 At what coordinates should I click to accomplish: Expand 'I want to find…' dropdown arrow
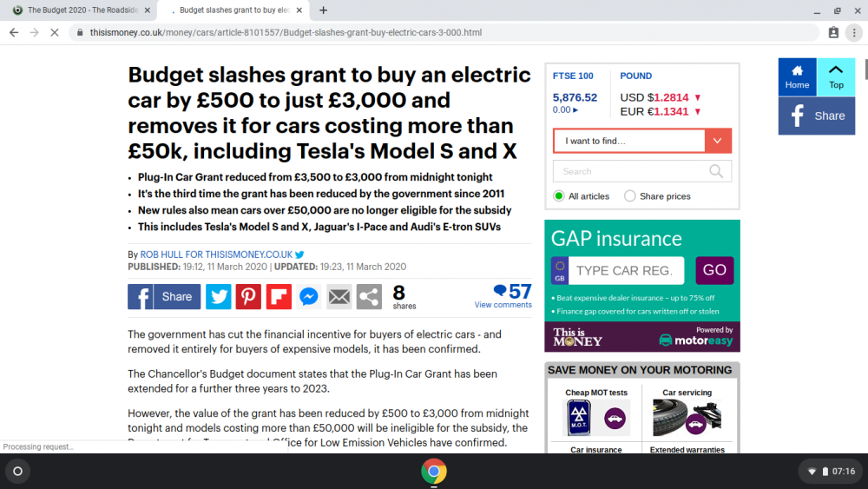click(x=718, y=141)
